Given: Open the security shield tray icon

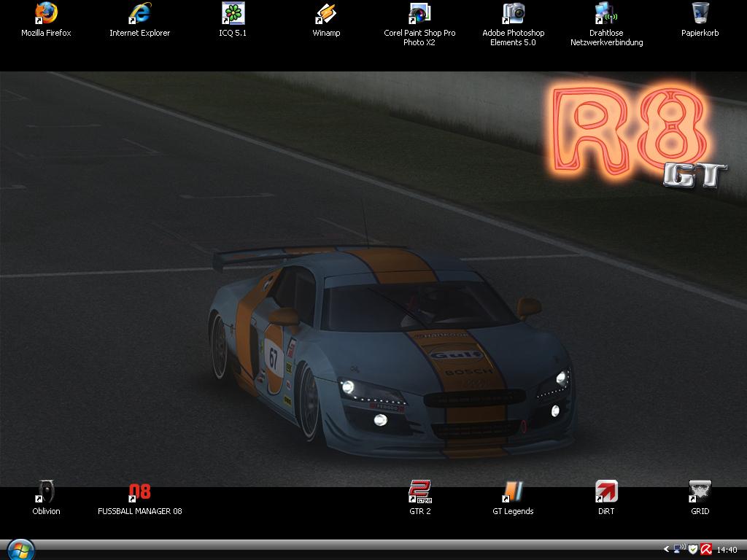Looking at the screenshot, I should click(x=692, y=549).
